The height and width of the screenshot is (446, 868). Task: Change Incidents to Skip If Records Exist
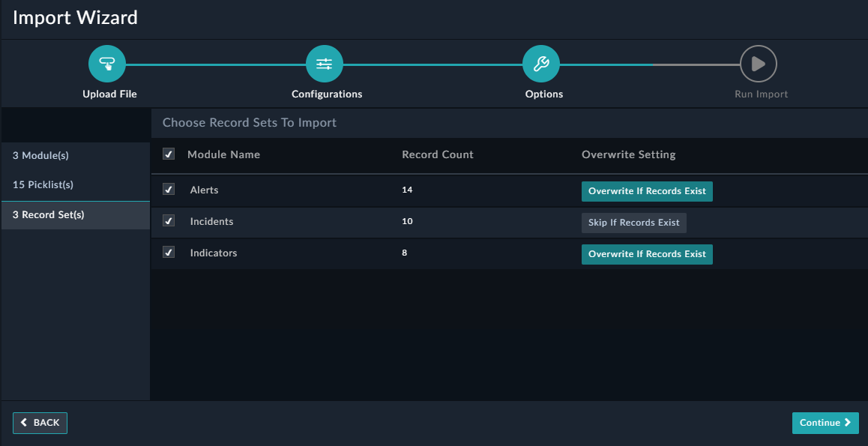pyautogui.click(x=633, y=222)
